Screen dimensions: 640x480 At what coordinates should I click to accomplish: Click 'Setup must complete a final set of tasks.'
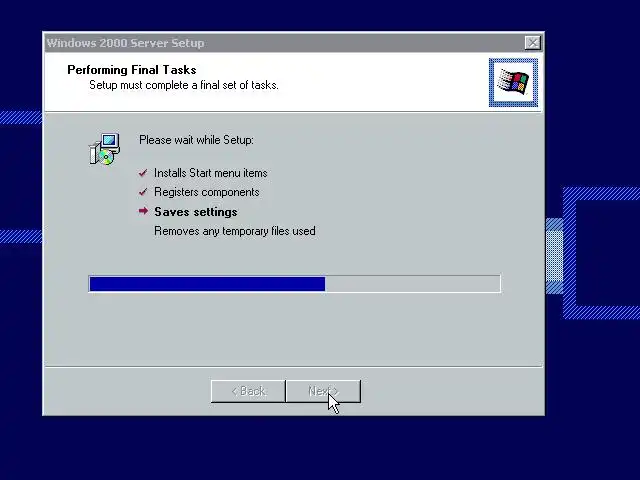click(x=184, y=85)
